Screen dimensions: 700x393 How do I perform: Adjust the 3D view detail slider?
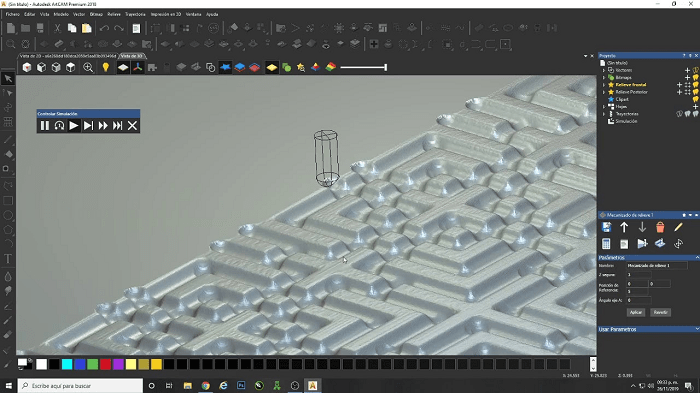pyautogui.click(x=363, y=67)
